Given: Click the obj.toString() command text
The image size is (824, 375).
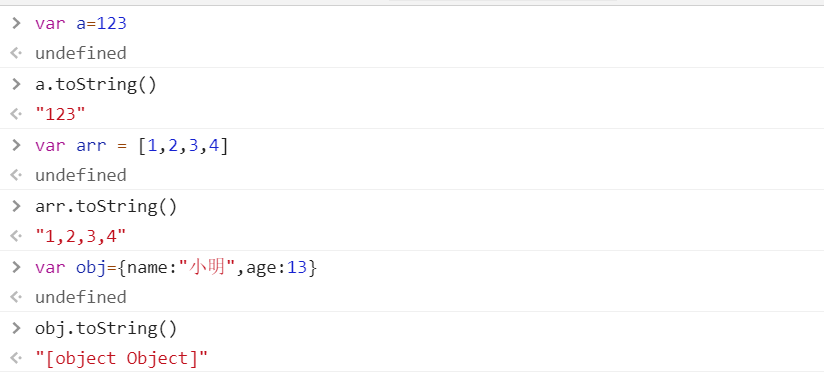Looking at the screenshot, I should pyautogui.click(x=106, y=329).
